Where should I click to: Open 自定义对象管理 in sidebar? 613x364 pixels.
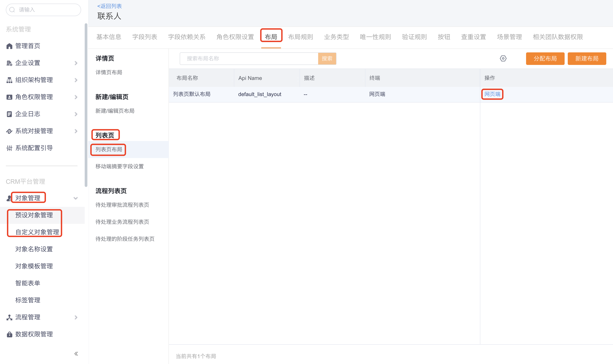(37, 232)
